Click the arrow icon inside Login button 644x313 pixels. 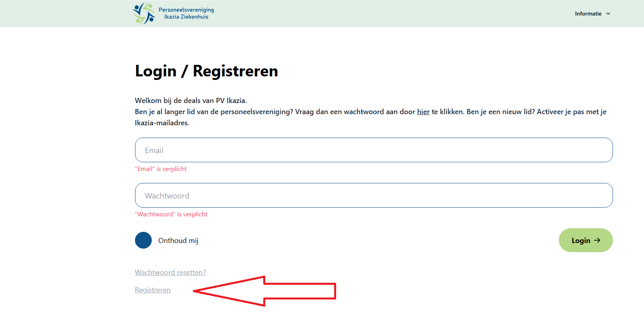[597, 240]
